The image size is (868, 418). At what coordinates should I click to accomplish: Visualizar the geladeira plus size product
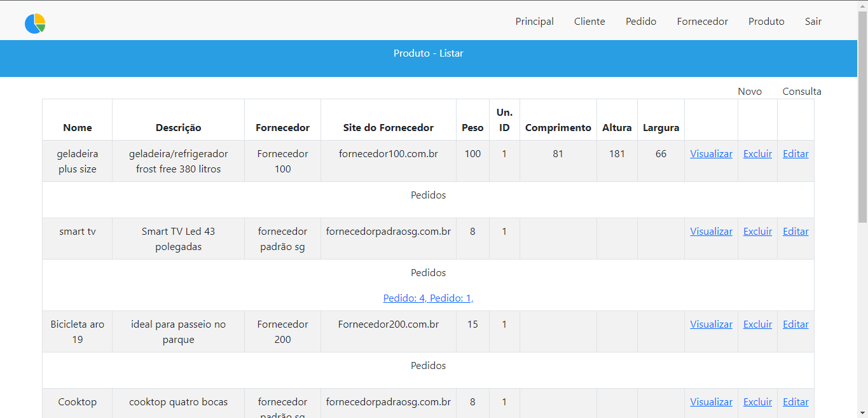coord(711,153)
